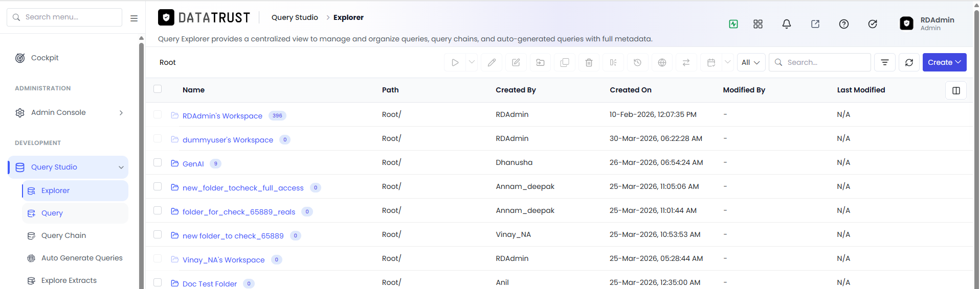Click the history clock icon in toolbar

(637, 62)
